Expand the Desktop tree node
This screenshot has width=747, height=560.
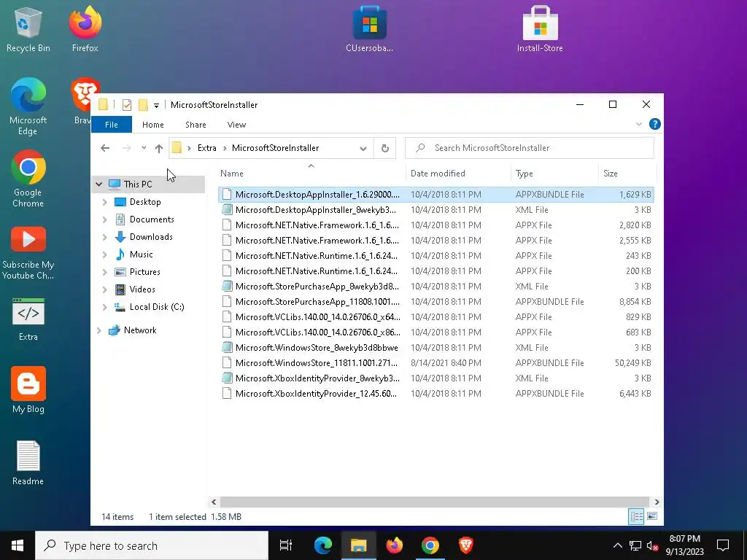point(105,202)
